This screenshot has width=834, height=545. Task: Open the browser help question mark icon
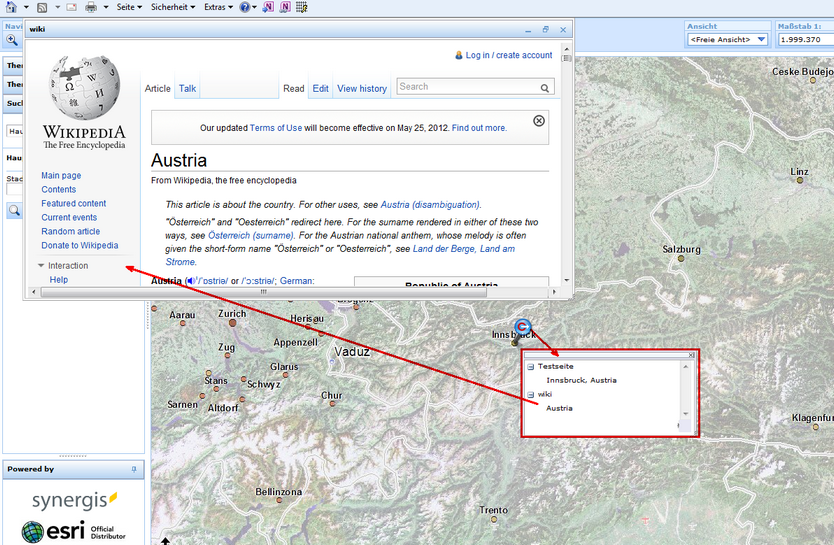pyautogui.click(x=245, y=7)
